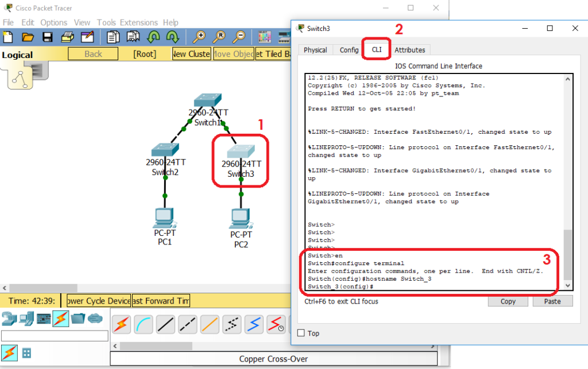Select End Devices category
Image resolution: width=588 pixels, height=369 pixels.
[x=26, y=318]
